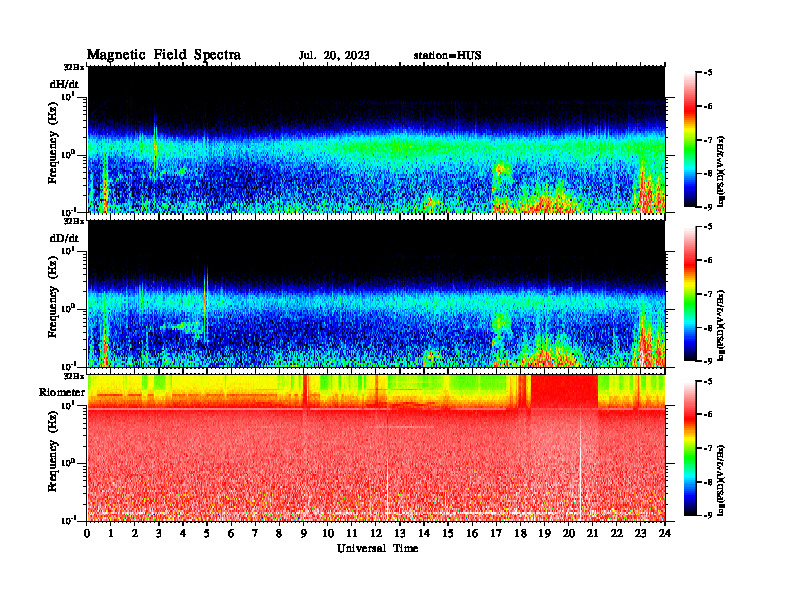Click hour 17 on the Universal Time axis
Screen dimensions: 792x612
coord(496,533)
